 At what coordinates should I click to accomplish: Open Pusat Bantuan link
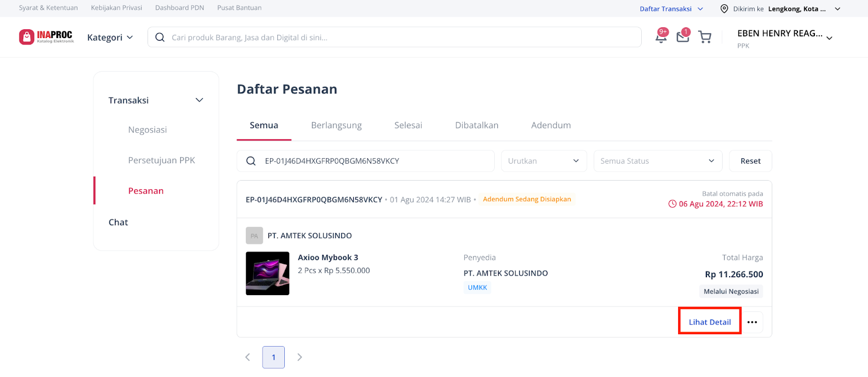tap(239, 8)
